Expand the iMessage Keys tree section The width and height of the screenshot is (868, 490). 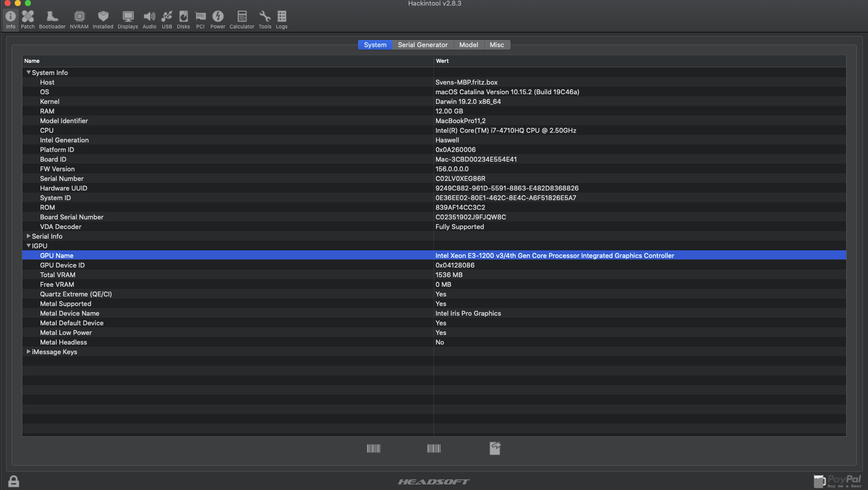tap(29, 352)
